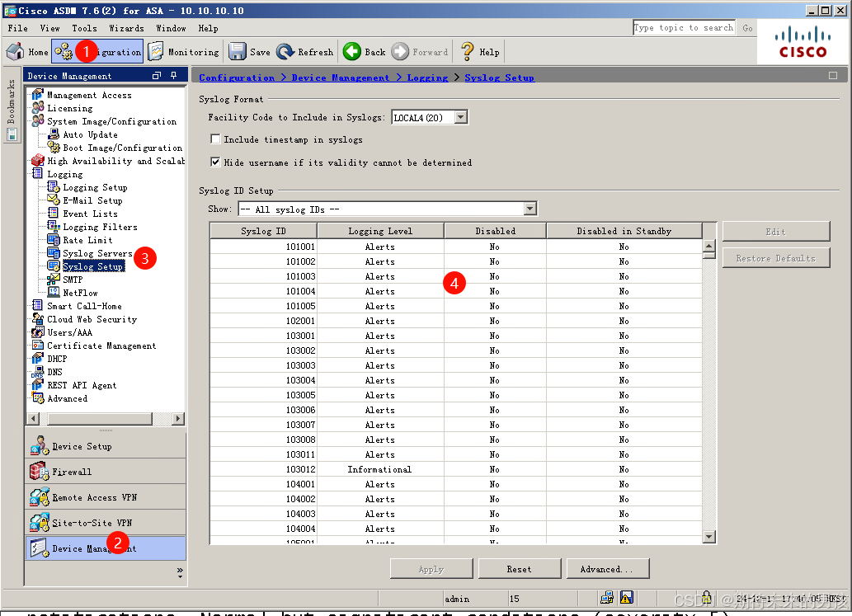
Task: Expand more navigation panes chevron
Action: pyautogui.click(x=180, y=572)
